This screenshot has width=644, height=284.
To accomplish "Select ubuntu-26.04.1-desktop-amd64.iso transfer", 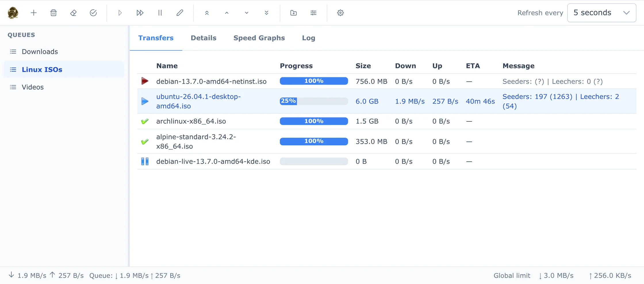I will 387,101.
